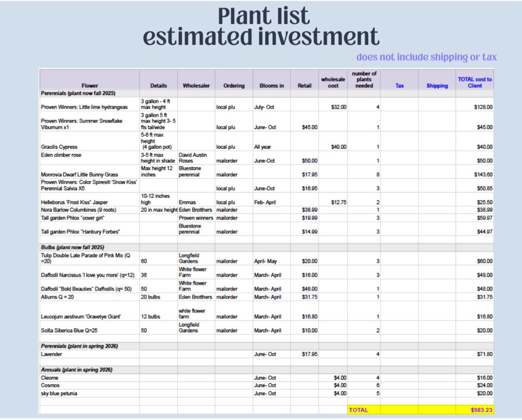Click the $71.80 total cell
Image resolution: width=522 pixels, height=420 pixels.
coord(475,354)
